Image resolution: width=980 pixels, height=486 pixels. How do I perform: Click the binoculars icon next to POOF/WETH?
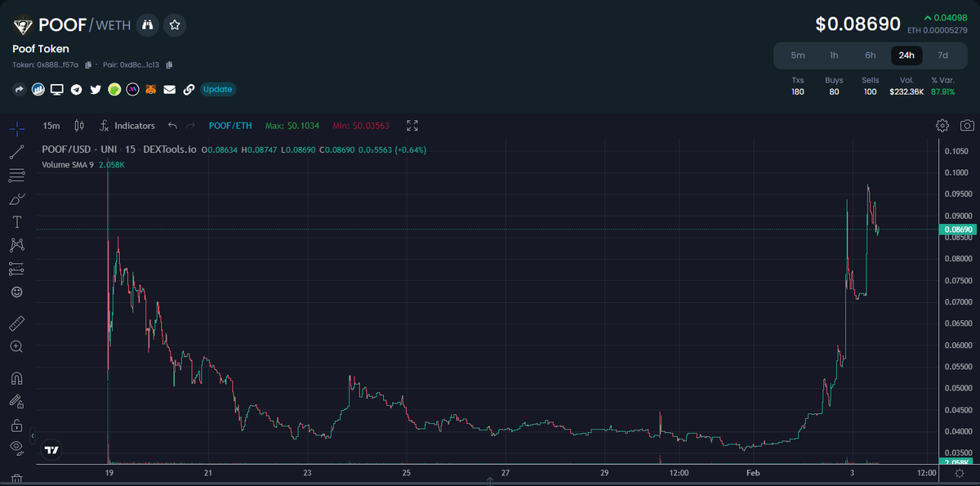click(x=148, y=25)
